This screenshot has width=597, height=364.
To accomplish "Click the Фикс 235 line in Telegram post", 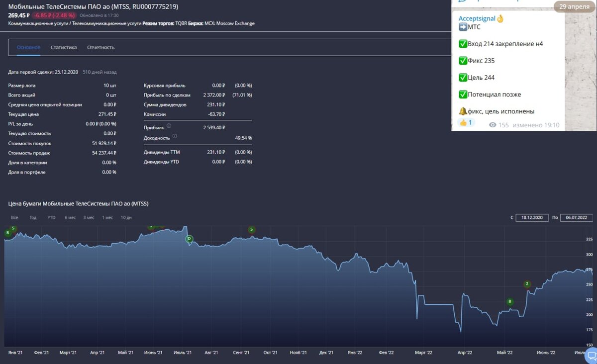I will (477, 61).
